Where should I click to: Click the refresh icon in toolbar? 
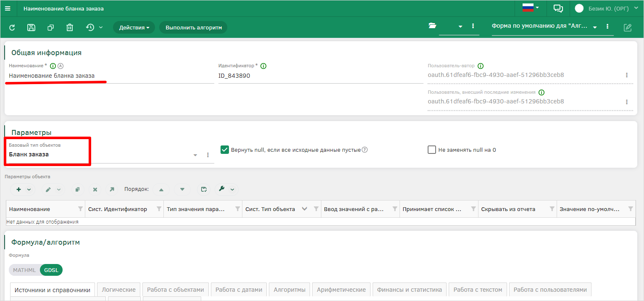click(12, 27)
